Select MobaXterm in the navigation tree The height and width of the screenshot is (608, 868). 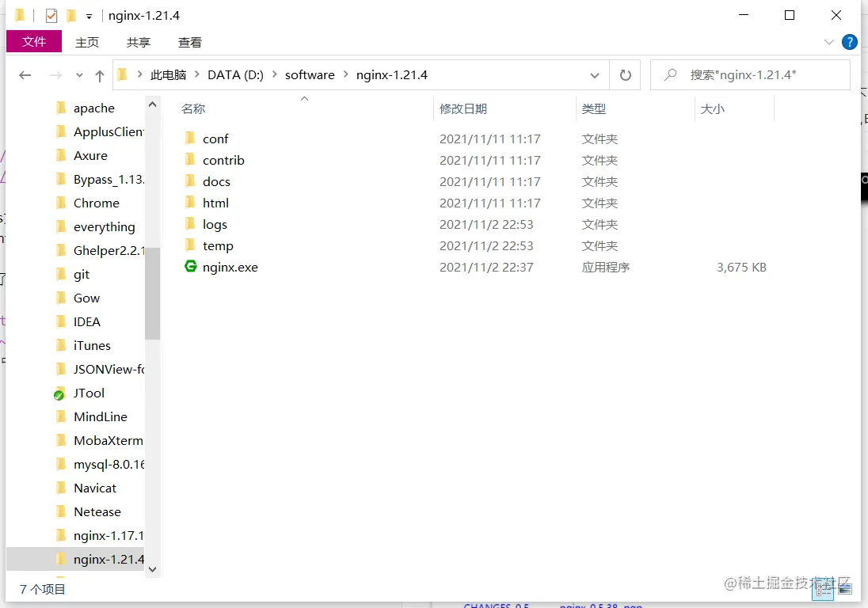pos(108,441)
